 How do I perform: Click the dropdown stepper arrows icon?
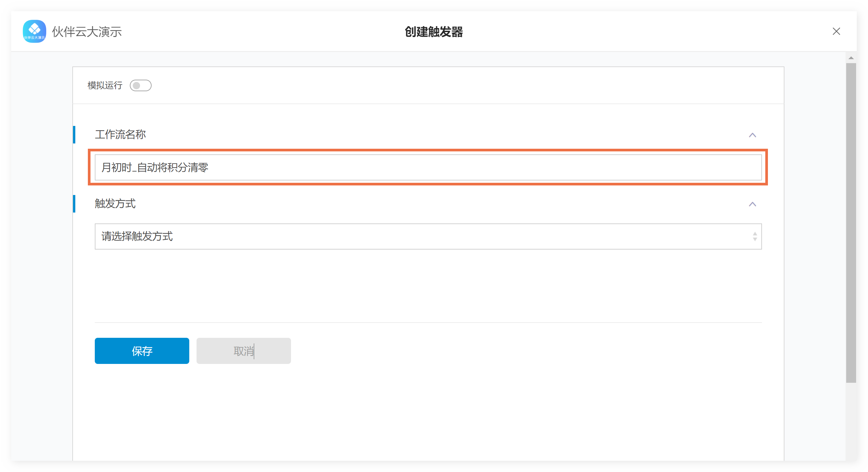click(754, 236)
